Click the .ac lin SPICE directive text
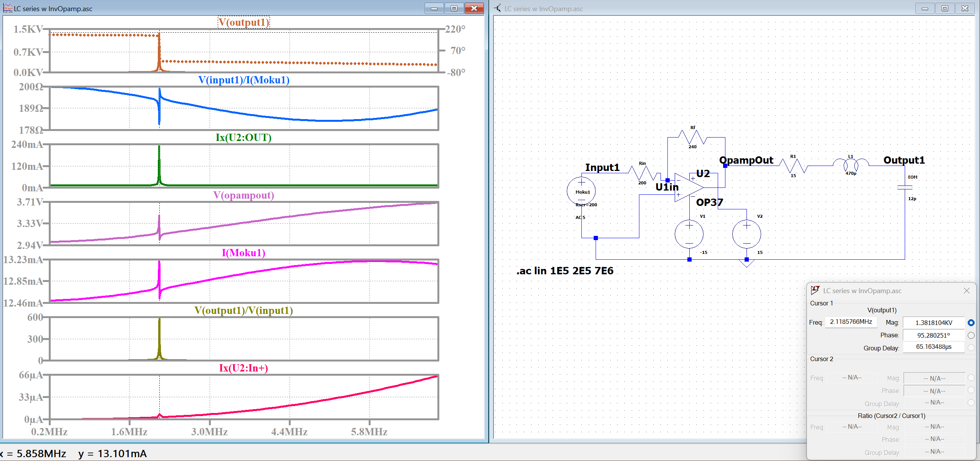980x461 pixels. 564,271
